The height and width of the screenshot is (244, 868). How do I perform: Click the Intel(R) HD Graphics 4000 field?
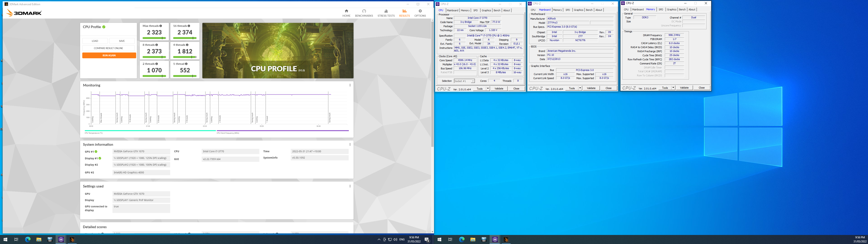pyautogui.click(x=141, y=173)
